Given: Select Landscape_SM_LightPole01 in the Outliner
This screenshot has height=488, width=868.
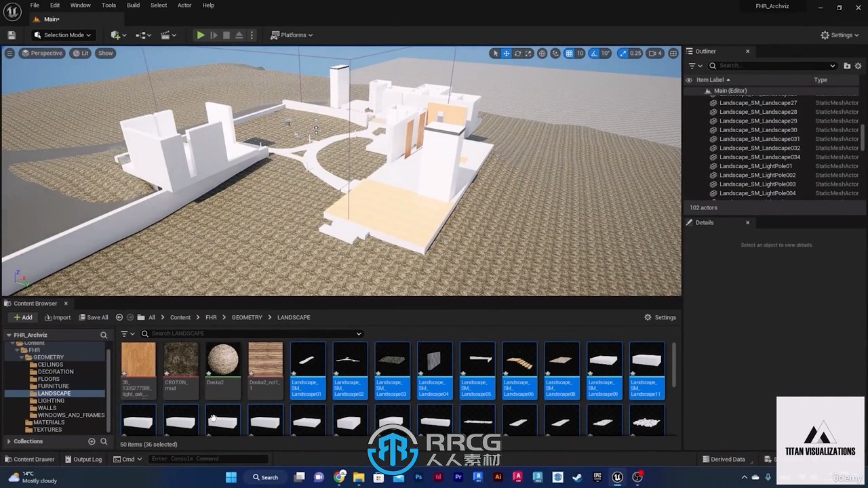Looking at the screenshot, I should 755,166.
